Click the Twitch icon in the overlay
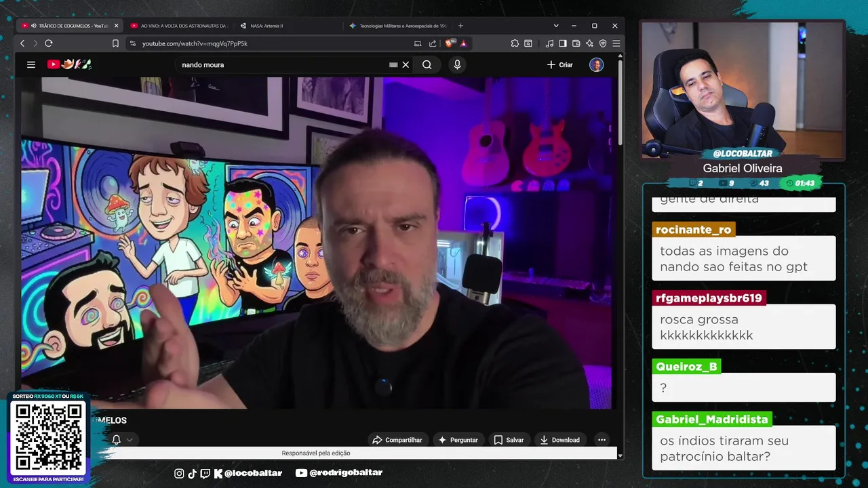Image resolution: width=868 pixels, height=488 pixels. point(205,473)
